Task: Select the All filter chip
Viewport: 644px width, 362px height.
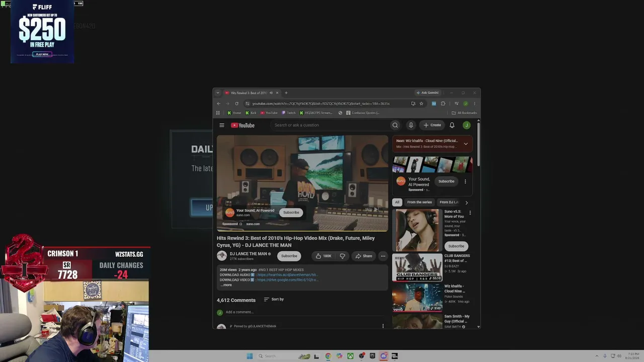Action: click(x=397, y=202)
